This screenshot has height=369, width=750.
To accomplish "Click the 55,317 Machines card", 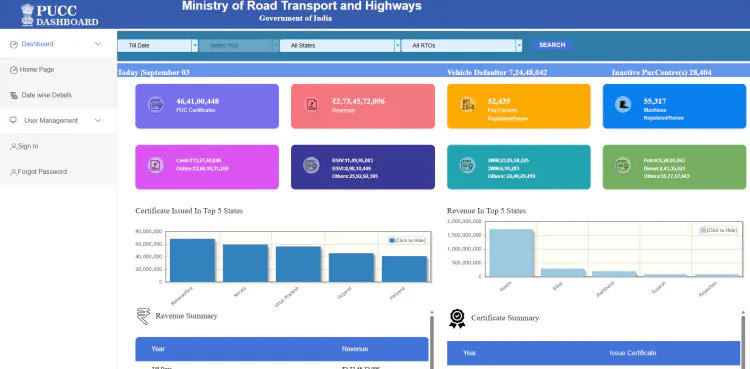I will (x=674, y=106).
